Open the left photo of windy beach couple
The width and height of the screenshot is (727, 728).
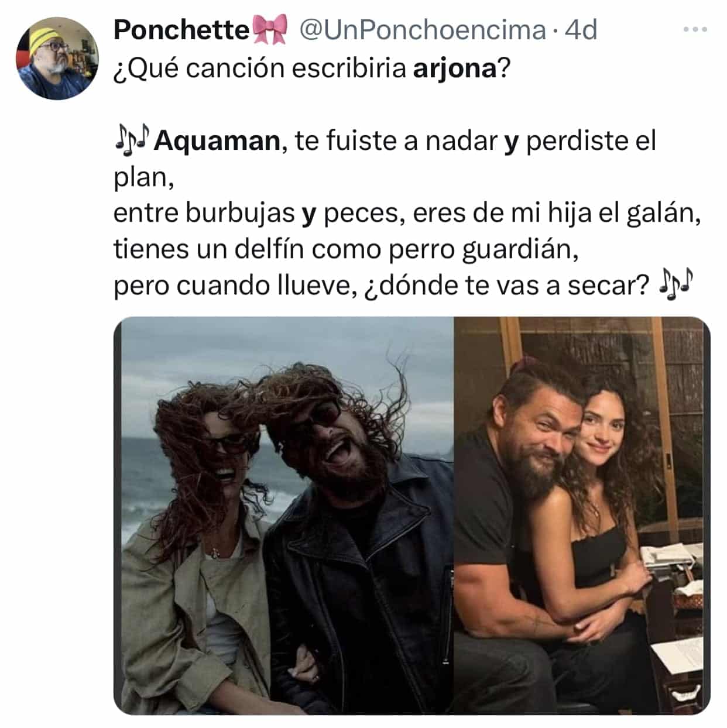(x=283, y=516)
